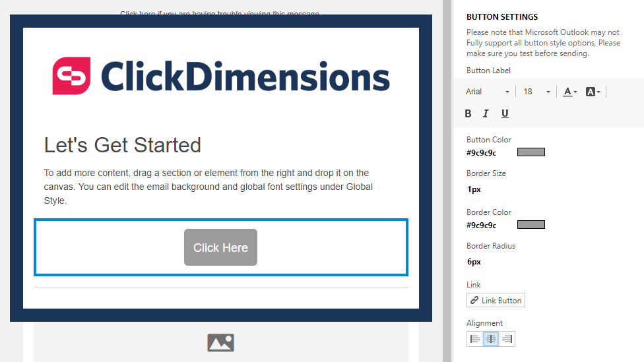644x362 pixels.
Task: Toggle italic formatting for button label
Action: [x=486, y=113]
